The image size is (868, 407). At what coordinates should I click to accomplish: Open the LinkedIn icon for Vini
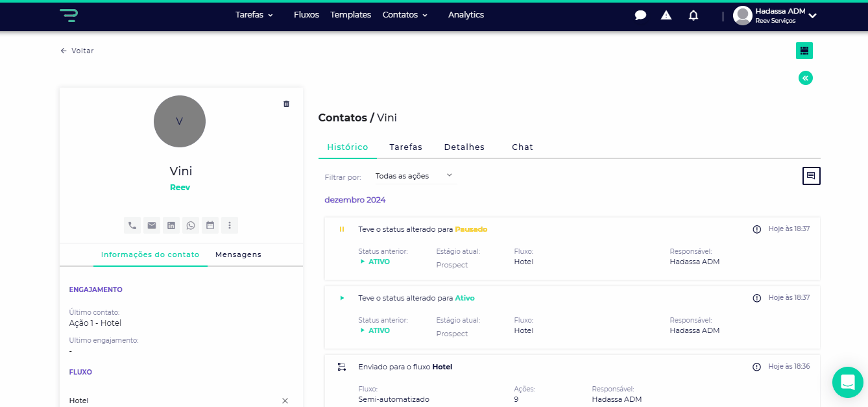[x=171, y=225]
